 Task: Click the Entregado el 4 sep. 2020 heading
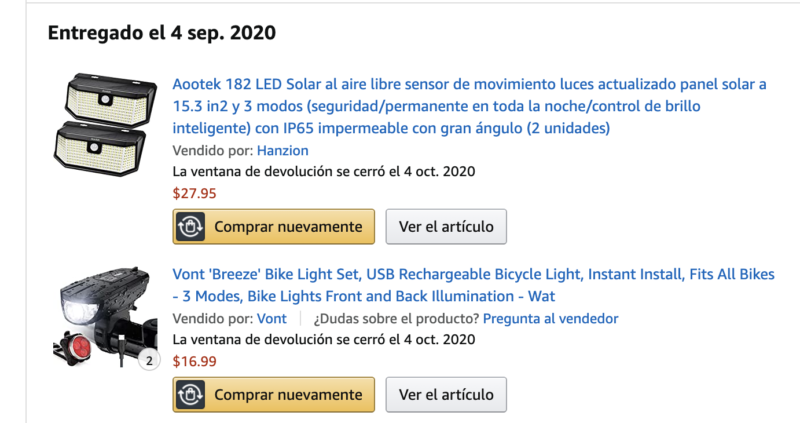(162, 33)
